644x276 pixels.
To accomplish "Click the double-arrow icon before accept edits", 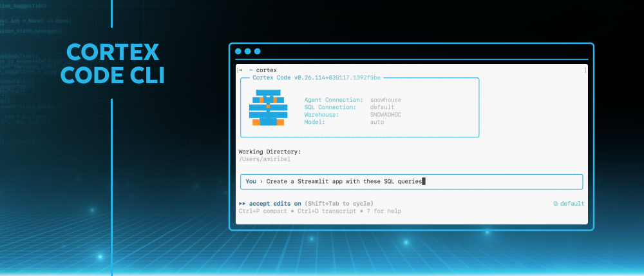I will coord(242,204).
